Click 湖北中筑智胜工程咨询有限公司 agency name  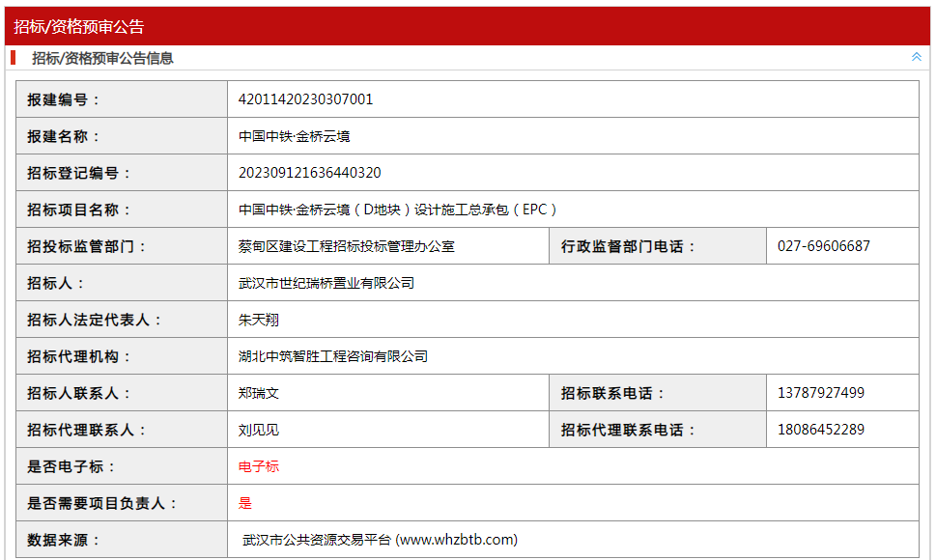click(x=333, y=356)
